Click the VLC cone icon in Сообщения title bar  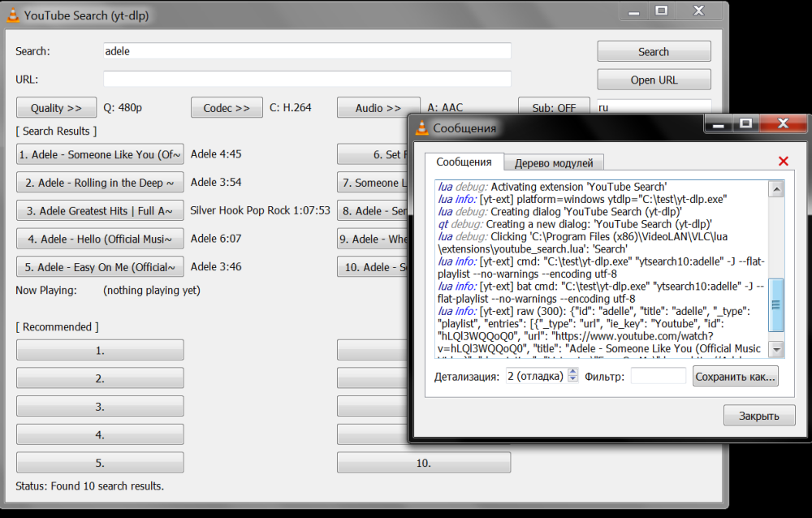pos(422,128)
